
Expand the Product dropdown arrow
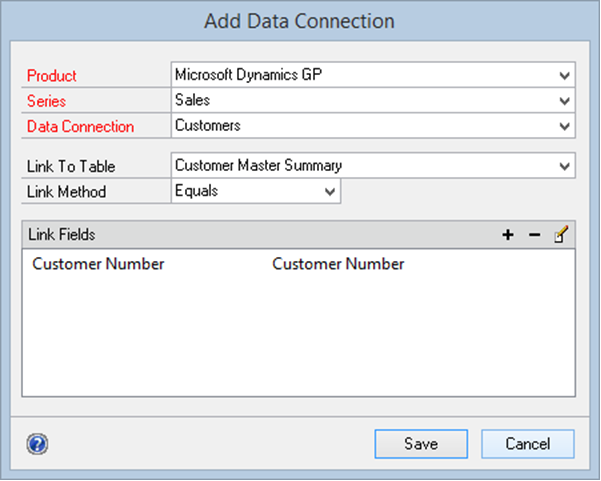pos(564,75)
